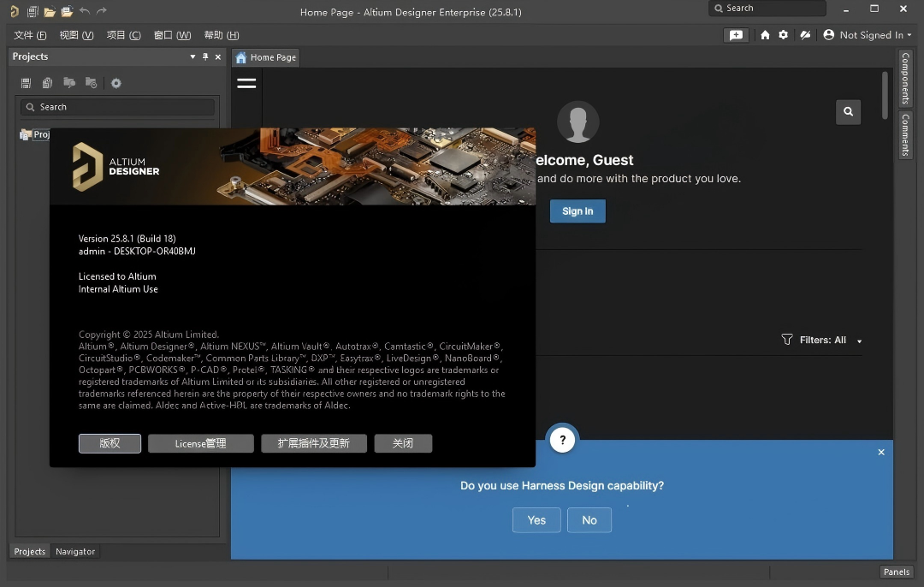Dismiss the Harness Design survey banner

tap(881, 452)
